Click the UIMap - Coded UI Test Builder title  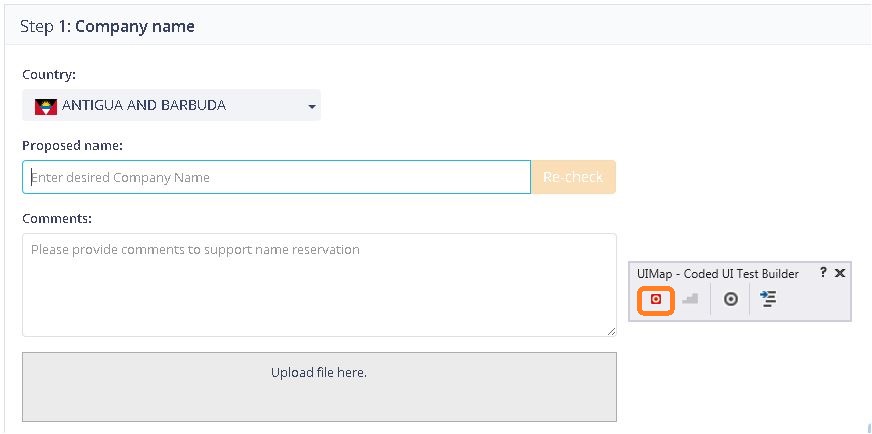point(718,273)
